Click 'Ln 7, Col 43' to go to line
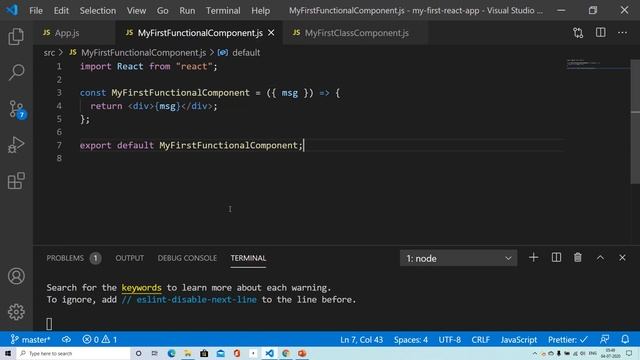 (x=361, y=339)
